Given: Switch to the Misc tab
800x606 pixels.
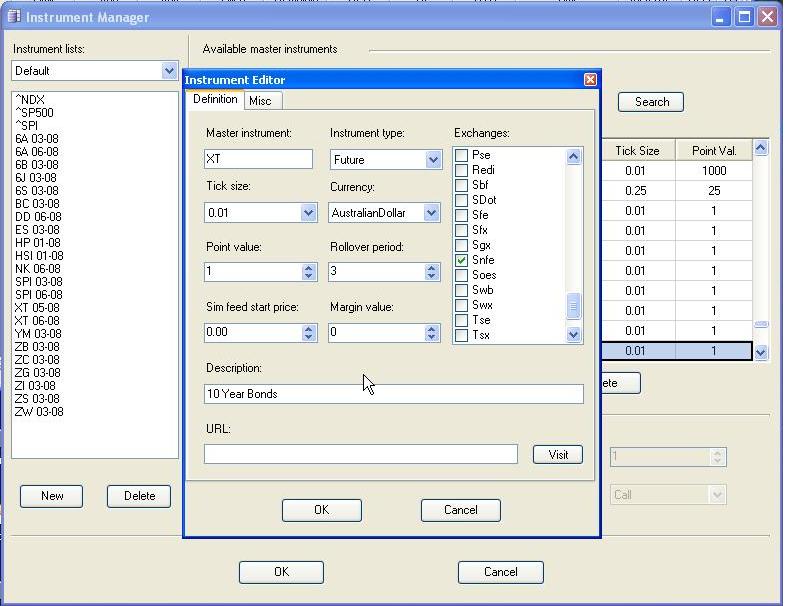Looking at the screenshot, I should 260,101.
